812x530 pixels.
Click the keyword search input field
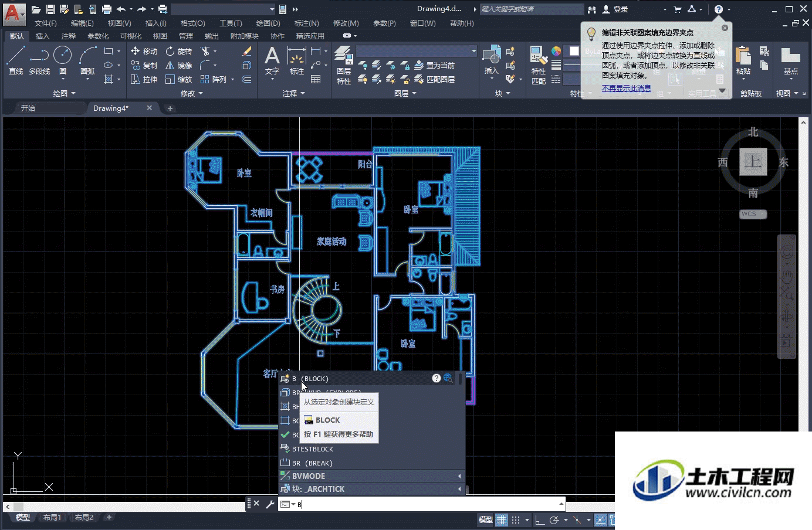(532, 9)
